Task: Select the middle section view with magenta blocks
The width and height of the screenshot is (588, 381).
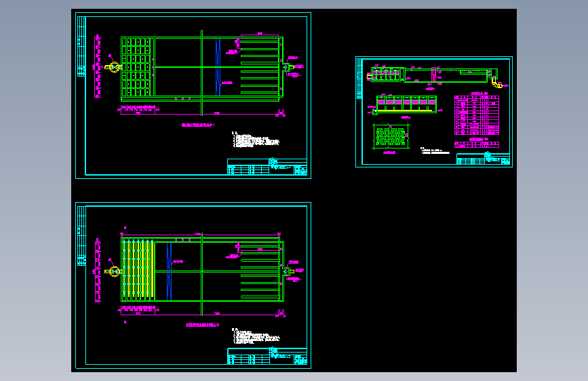Action: [x=406, y=104]
